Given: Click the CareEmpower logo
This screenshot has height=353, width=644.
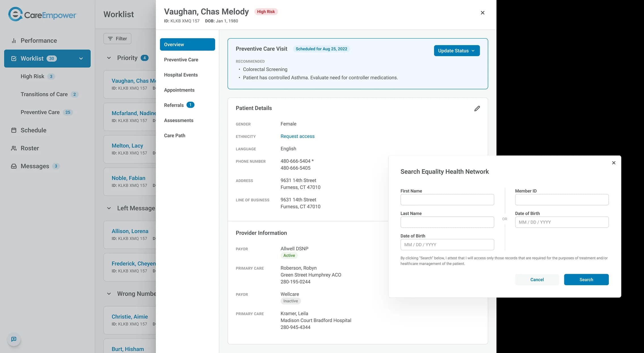Looking at the screenshot, I should click(x=43, y=14).
